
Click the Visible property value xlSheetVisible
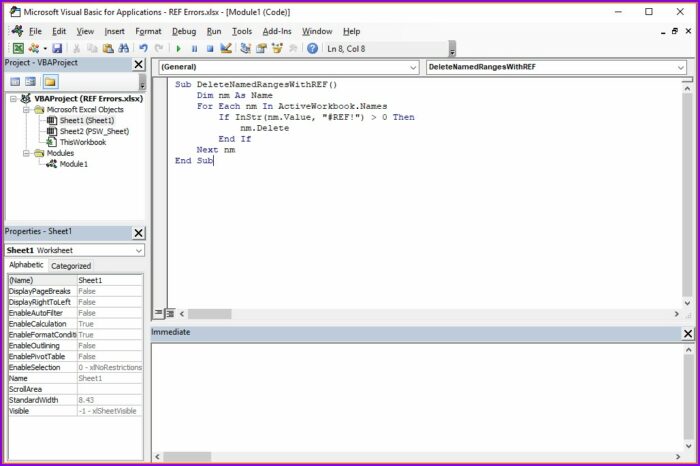pyautogui.click(x=110, y=411)
